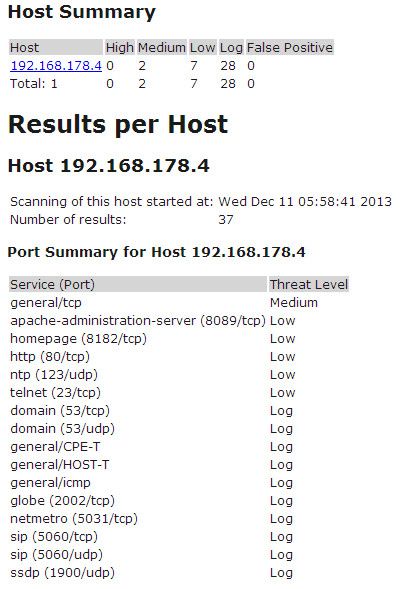Click the telnet (23/tcp) entry

click(56, 393)
